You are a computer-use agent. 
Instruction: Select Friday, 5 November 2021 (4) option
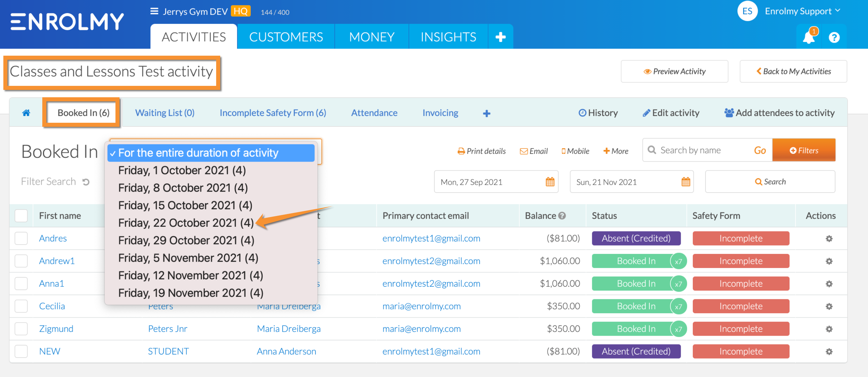(x=211, y=258)
